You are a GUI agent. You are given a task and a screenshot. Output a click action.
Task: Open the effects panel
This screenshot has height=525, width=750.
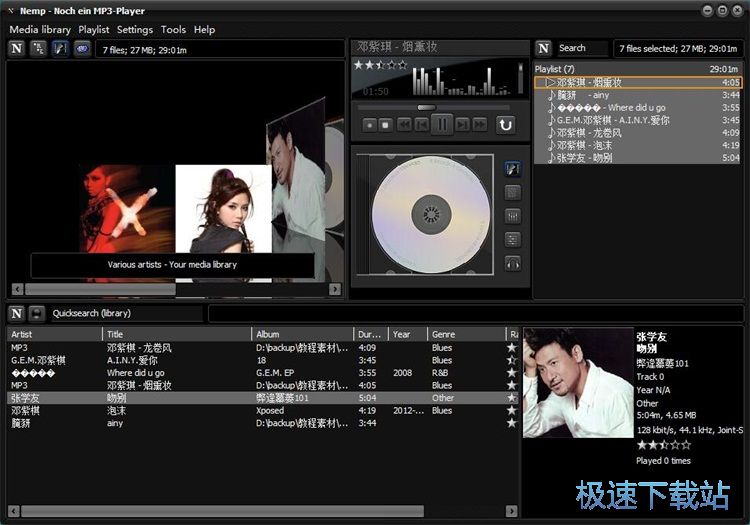512,240
